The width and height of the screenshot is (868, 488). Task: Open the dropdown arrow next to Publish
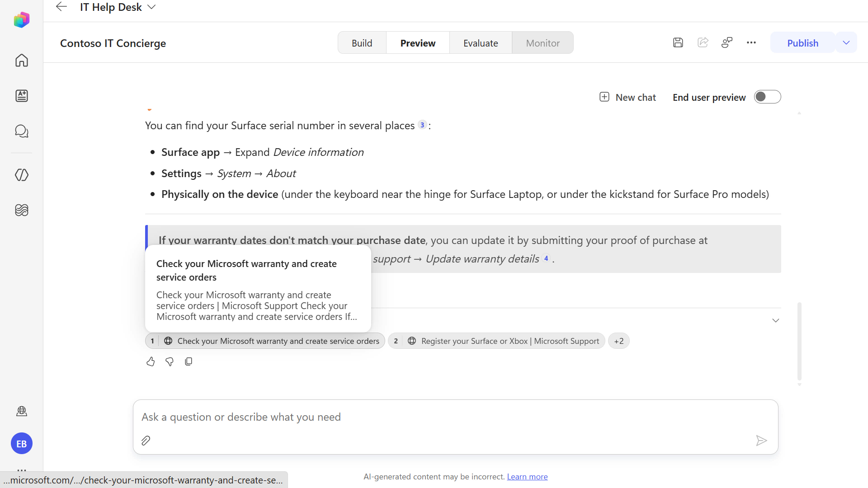(x=846, y=43)
